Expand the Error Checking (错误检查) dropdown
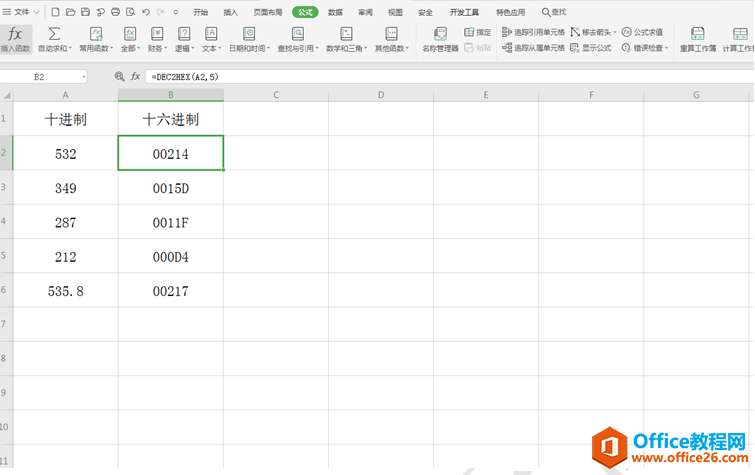Image resolution: width=755 pixels, height=475 pixels. click(x=645, y=47)
